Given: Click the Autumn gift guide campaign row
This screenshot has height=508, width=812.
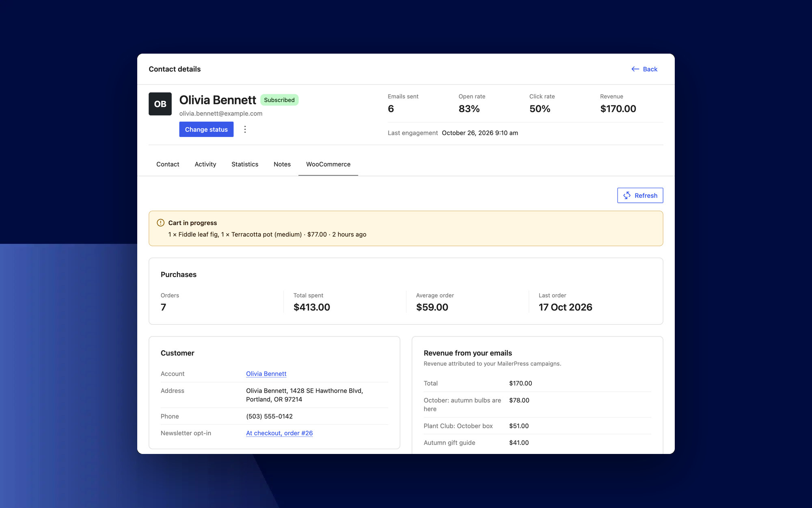Looking at the screenshot, I should pyautogui.click(x=538, y=443).
